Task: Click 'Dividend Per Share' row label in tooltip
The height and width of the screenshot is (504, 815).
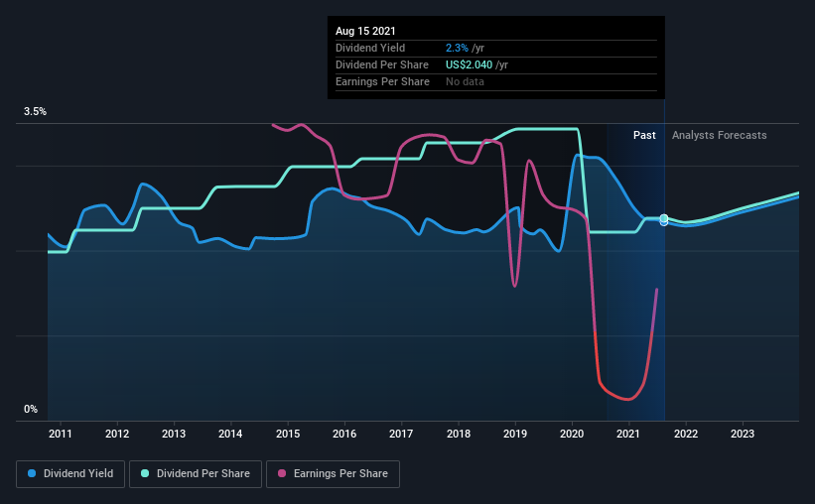Action: [x=382, y=64]
